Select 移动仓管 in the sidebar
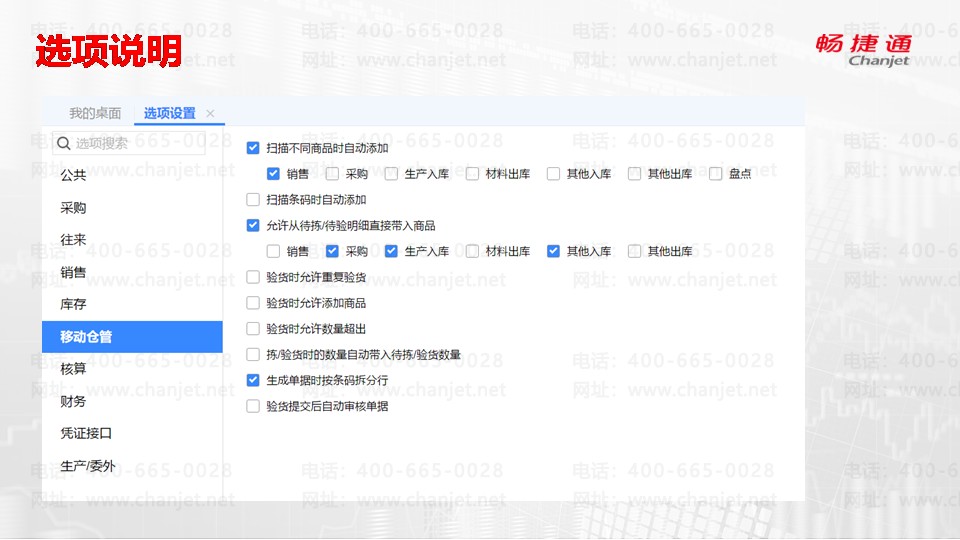Screen dimensions: 960x540 click(x=132, y=337)
